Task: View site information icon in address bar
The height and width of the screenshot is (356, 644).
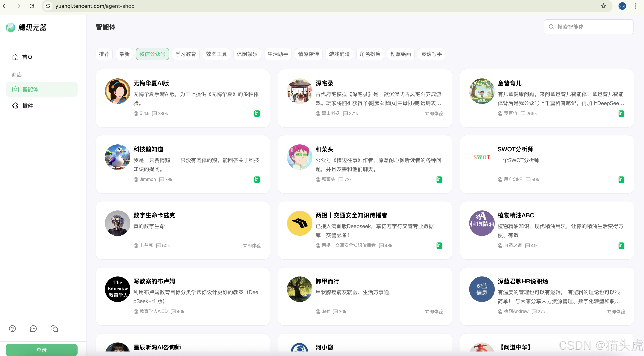Action: point(48,6)
